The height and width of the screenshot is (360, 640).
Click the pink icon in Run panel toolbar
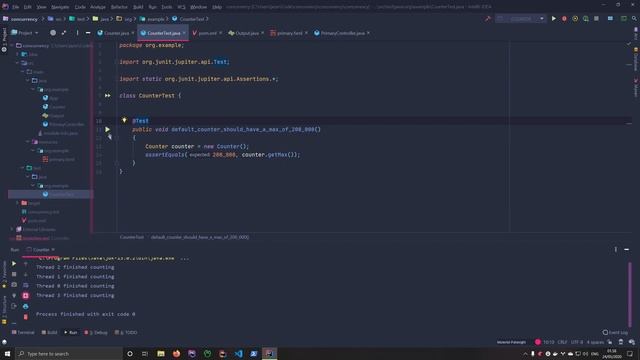tap(25, 295)
